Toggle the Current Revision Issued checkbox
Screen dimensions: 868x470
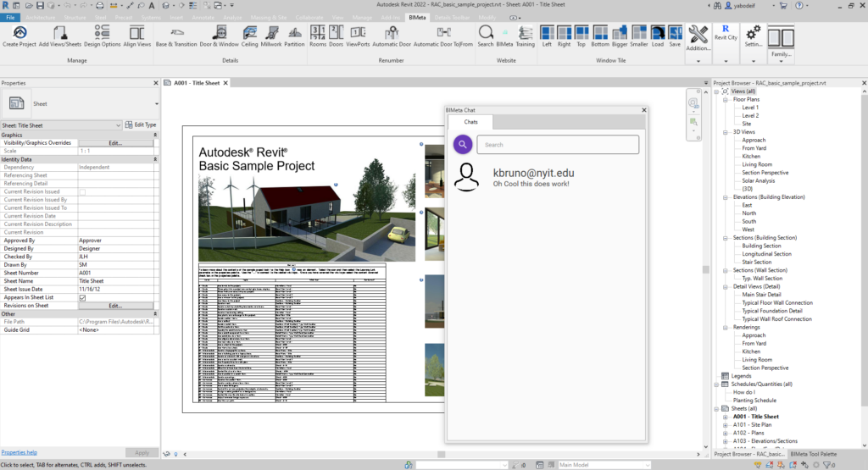click(x=82, y=192)
